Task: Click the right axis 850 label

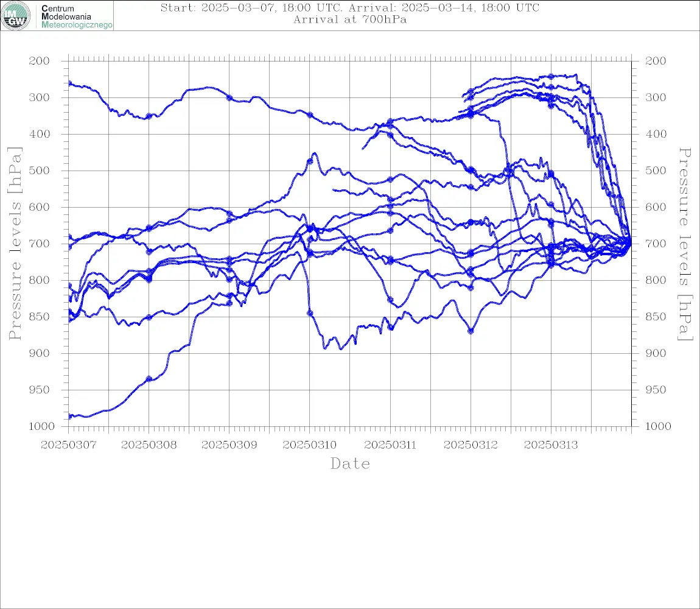Action: coord(656,317)
